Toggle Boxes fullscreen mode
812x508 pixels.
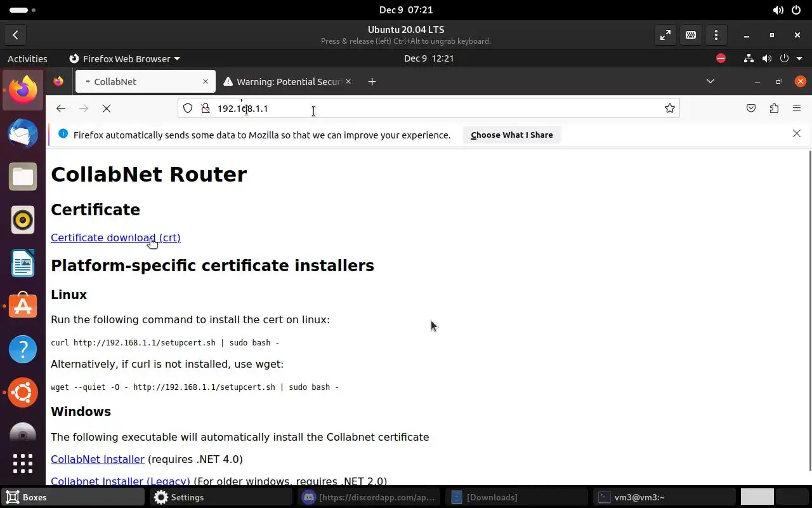pos(665,36)
